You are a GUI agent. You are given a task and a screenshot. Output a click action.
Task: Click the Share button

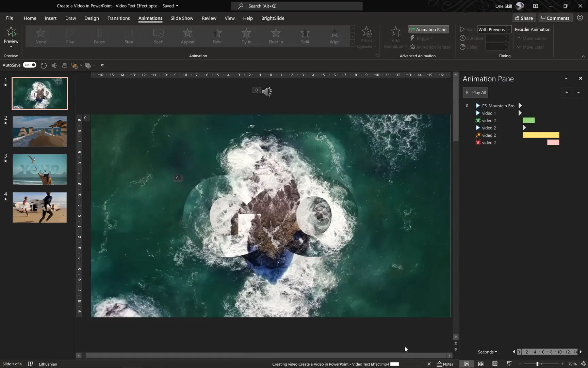coord(524,18)
